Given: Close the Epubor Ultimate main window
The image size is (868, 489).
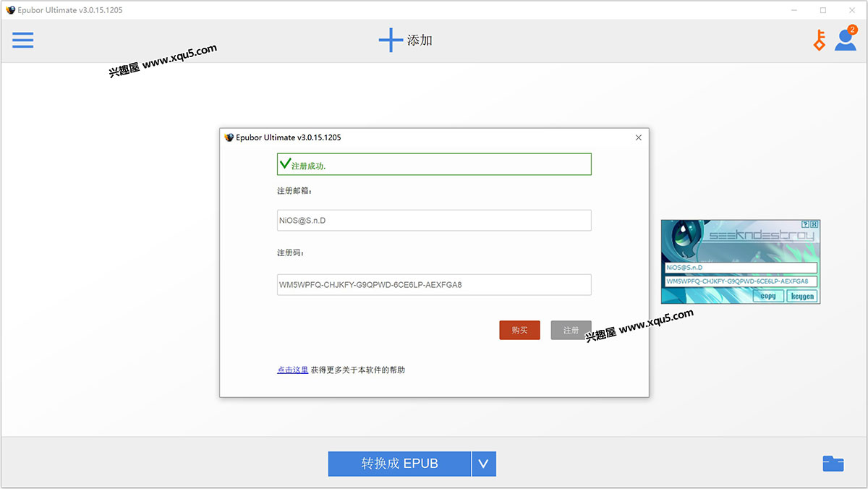Looking at the screenshot, I should pos(852,10).
